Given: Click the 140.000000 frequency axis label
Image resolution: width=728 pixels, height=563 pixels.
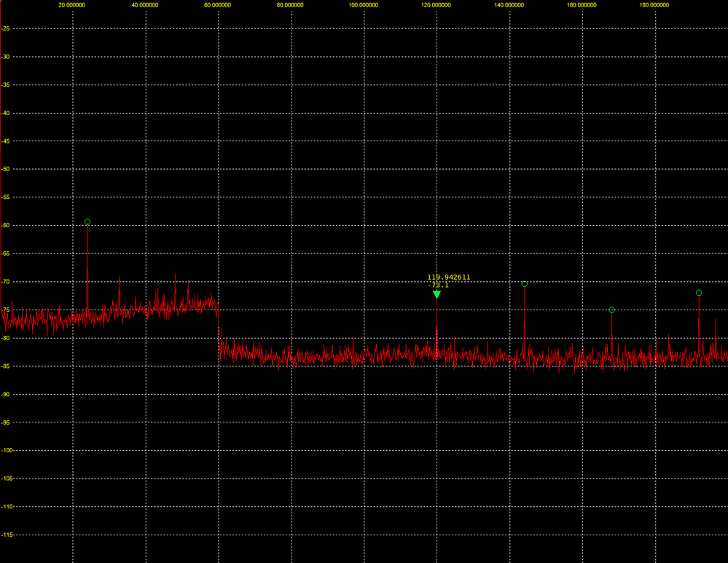Looking at the screenshot, I should pyautogui.click(x=509, y=5).
